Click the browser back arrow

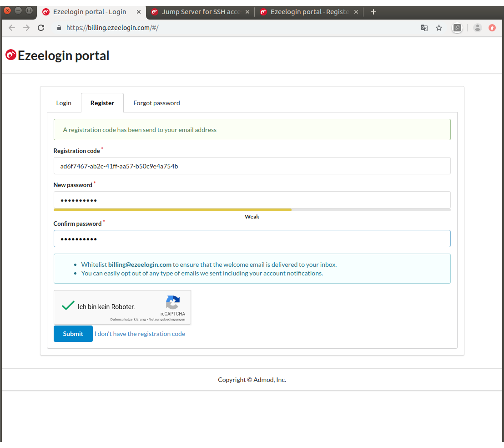(12, 28)
